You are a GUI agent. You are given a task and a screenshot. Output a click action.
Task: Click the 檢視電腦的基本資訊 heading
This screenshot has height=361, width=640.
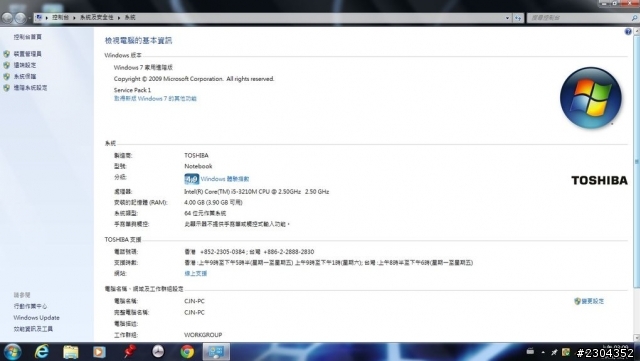[138, 40]
